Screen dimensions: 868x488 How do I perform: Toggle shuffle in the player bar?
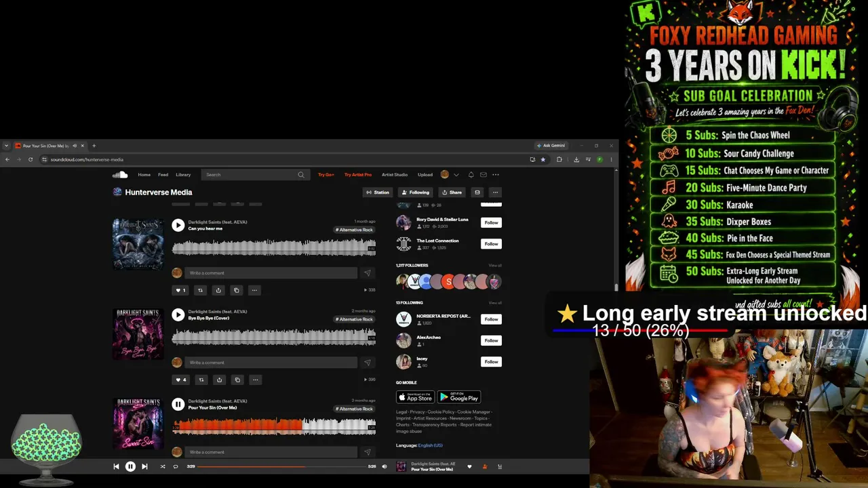pyautogui.click(x=162, y=466)
